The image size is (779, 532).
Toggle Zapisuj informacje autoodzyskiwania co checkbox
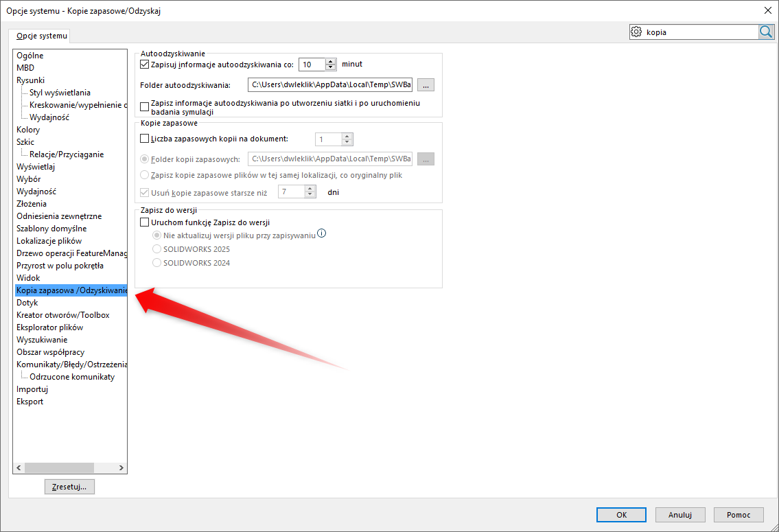[145, 64]
